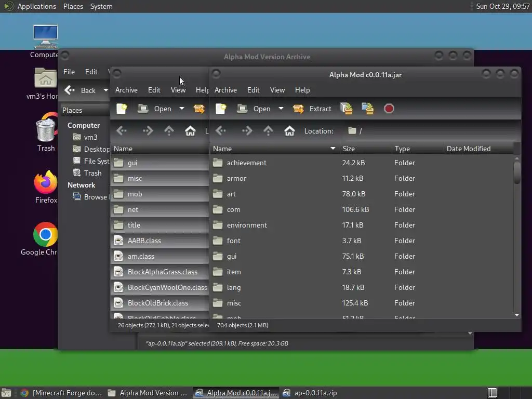Image resolution: width=532 pixels, height=399 pixels.
Task: Select the net folder in zip window
Action: (160, 210)
